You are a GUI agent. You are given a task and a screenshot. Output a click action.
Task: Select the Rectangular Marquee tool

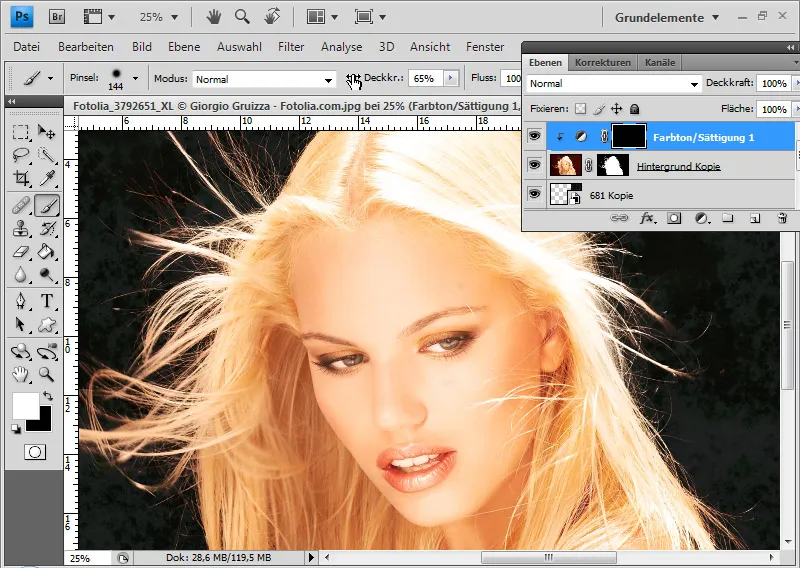(x=21, y=133)
